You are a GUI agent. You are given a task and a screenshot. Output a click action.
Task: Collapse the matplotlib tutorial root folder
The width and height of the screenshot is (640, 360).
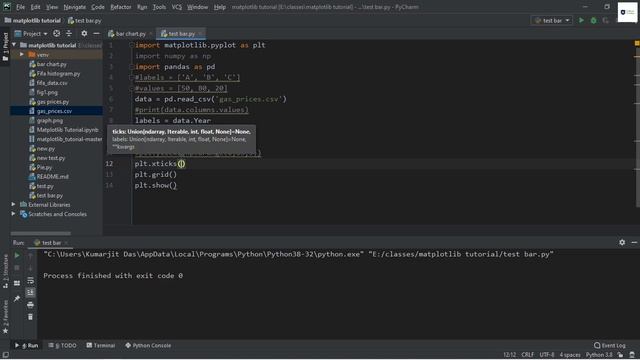point(14,45)
